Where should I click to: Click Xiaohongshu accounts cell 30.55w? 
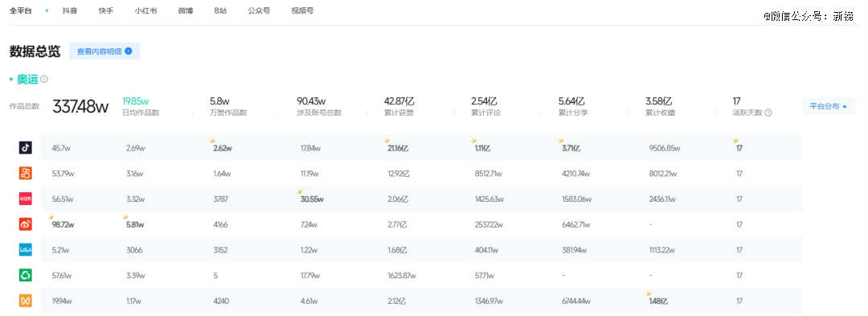(312, 199)
